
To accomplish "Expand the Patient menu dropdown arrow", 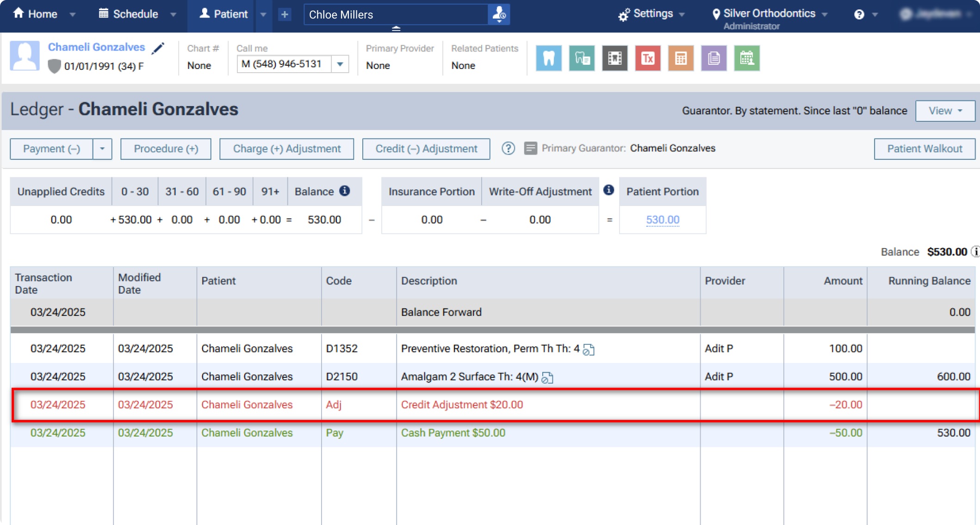I will coord(263,14).
